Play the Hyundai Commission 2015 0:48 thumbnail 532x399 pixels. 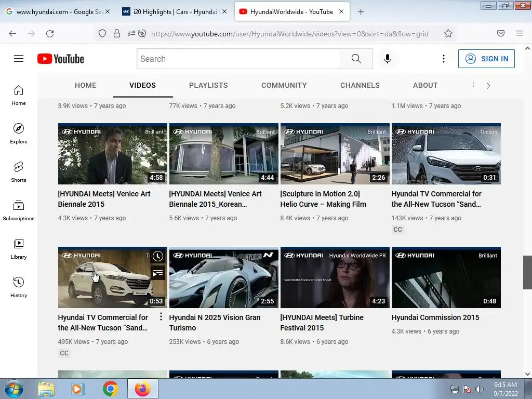446,277
